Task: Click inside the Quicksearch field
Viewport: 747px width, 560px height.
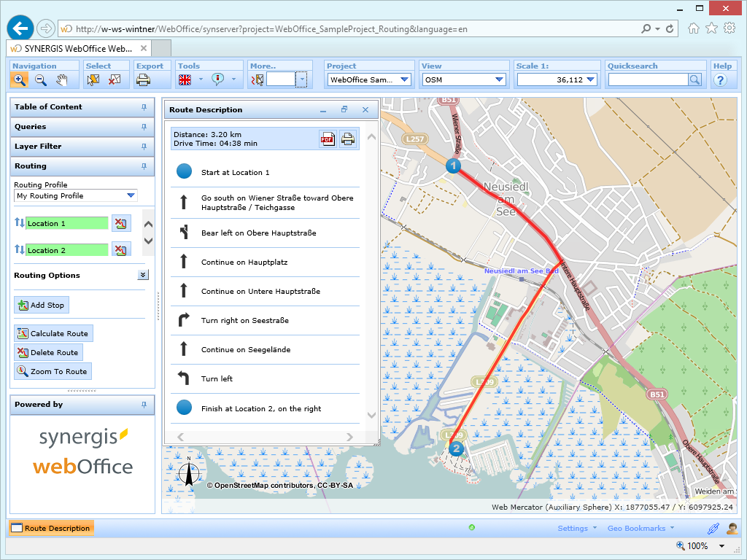Action: [x=649, y=79]
